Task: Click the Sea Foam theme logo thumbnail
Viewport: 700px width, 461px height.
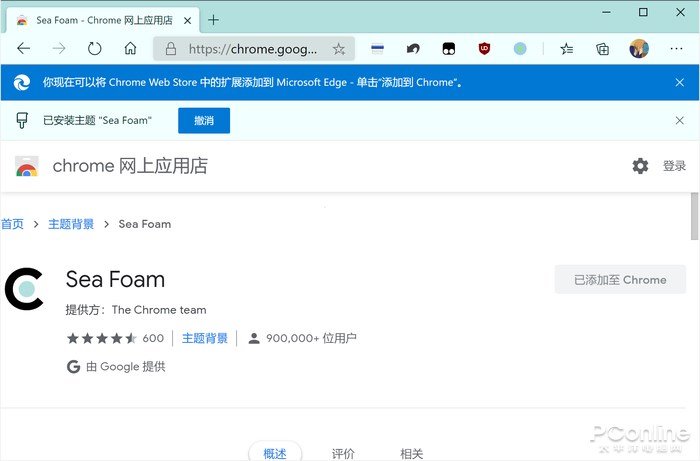Action: pos(24,289)
